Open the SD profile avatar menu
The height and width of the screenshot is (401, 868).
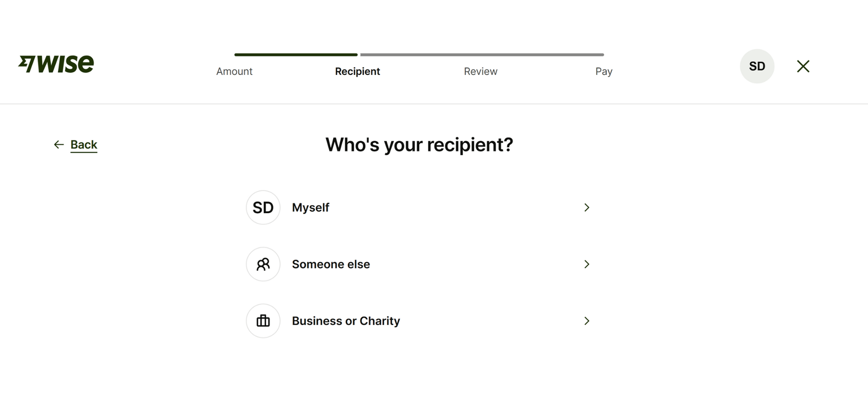coord(757,66)
